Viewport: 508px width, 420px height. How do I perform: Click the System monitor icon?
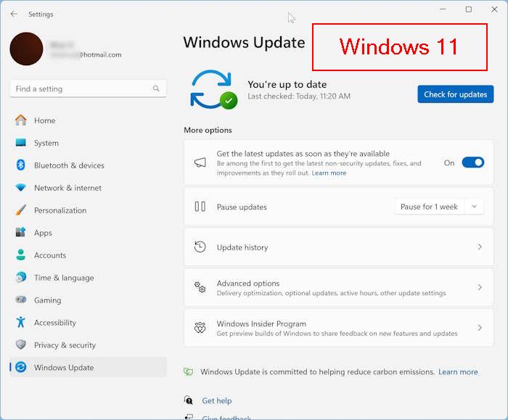[x=21, y=142]
